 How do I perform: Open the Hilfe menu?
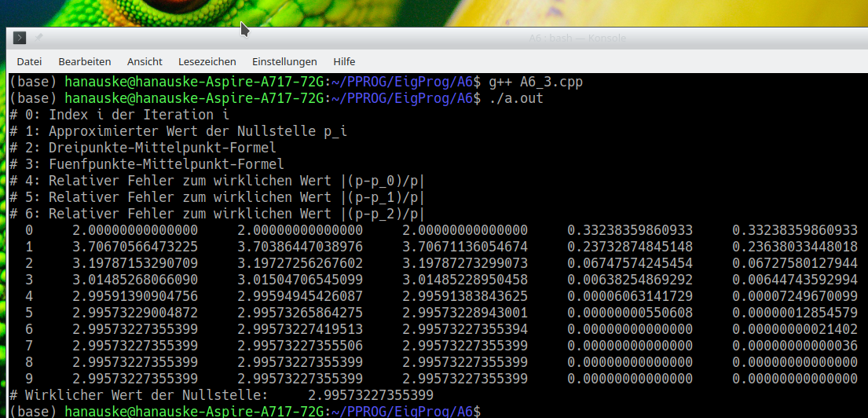tap(344, 61)
